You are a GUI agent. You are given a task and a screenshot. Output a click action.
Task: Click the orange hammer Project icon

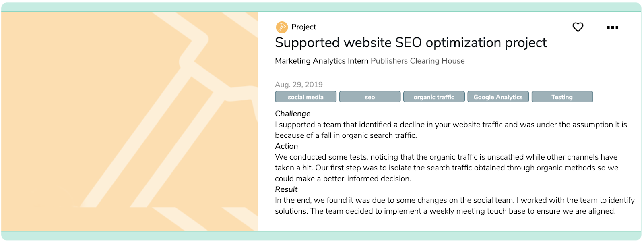282,27
